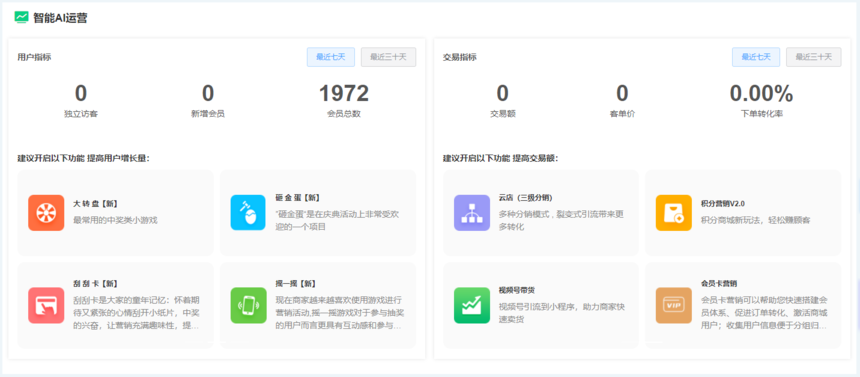Screen dimensions: 860x377
Task: Click the green 摇一摇 phone icon
Action: [x=248, y=305]
